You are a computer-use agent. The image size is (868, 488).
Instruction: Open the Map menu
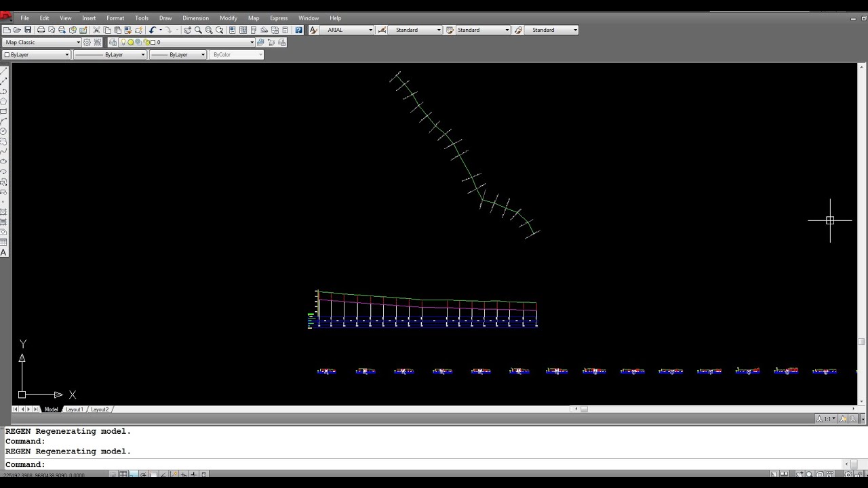[254, 18]
